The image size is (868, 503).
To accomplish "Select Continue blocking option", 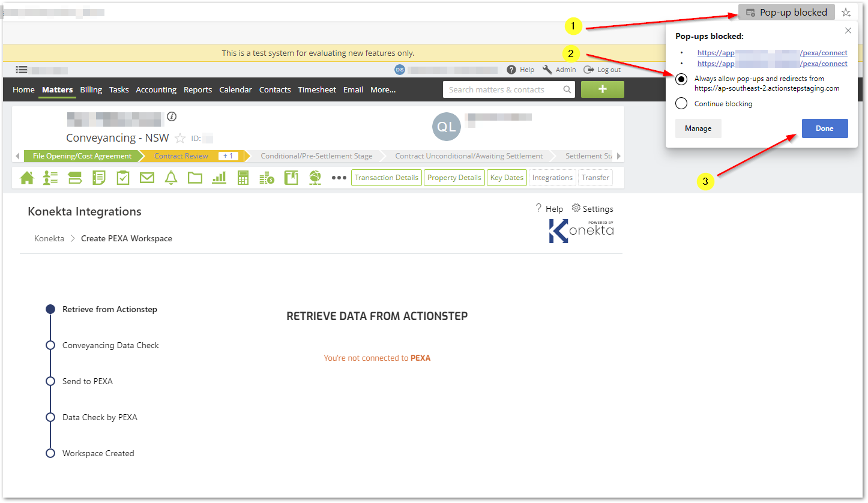I will (x=681, y=104).
